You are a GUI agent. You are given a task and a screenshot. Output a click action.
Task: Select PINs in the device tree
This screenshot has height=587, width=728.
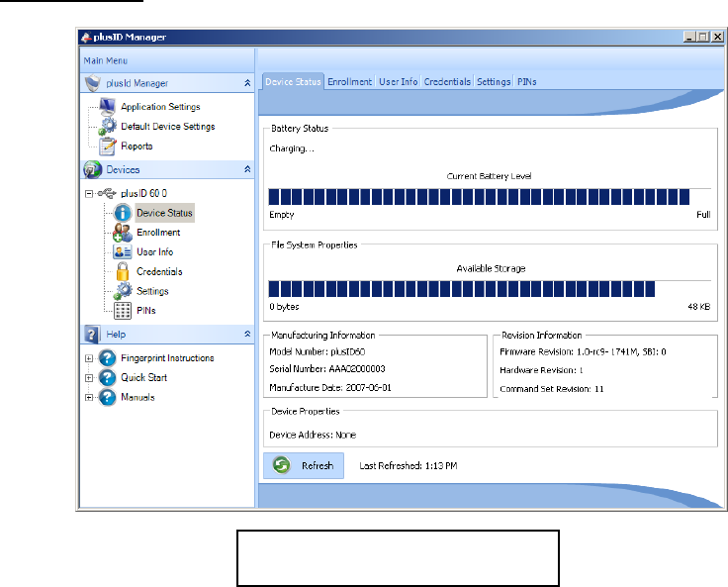coord(146,311)
